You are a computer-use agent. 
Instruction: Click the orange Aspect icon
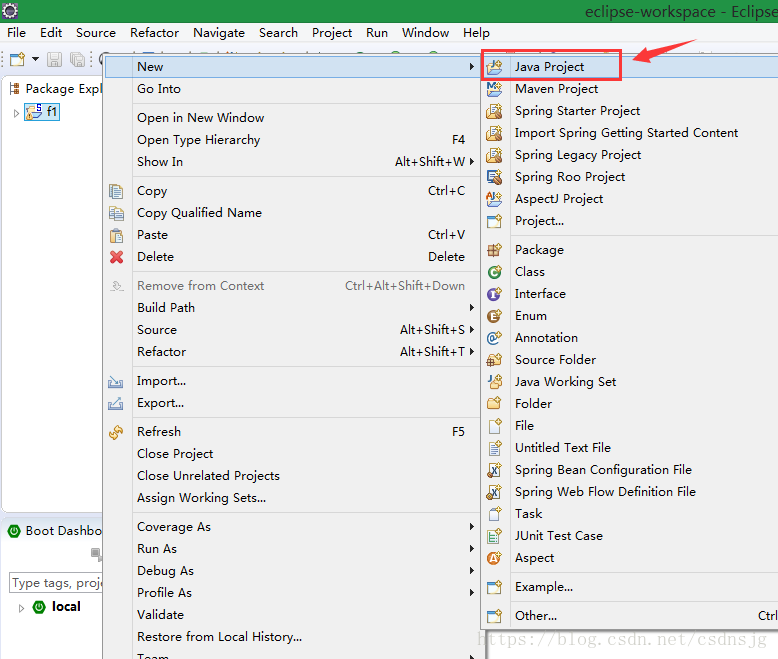pyautogui.click(x=494, y=558)
